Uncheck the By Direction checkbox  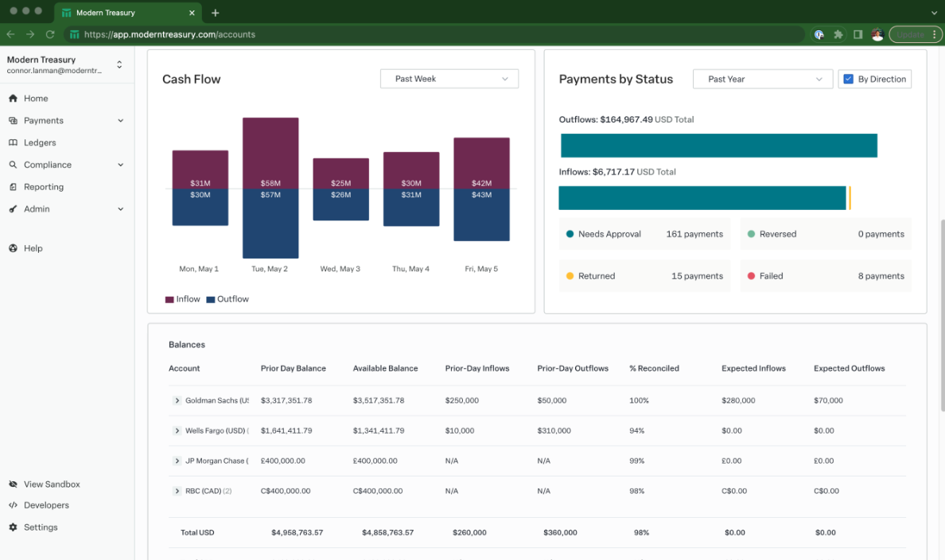point(848,79)
